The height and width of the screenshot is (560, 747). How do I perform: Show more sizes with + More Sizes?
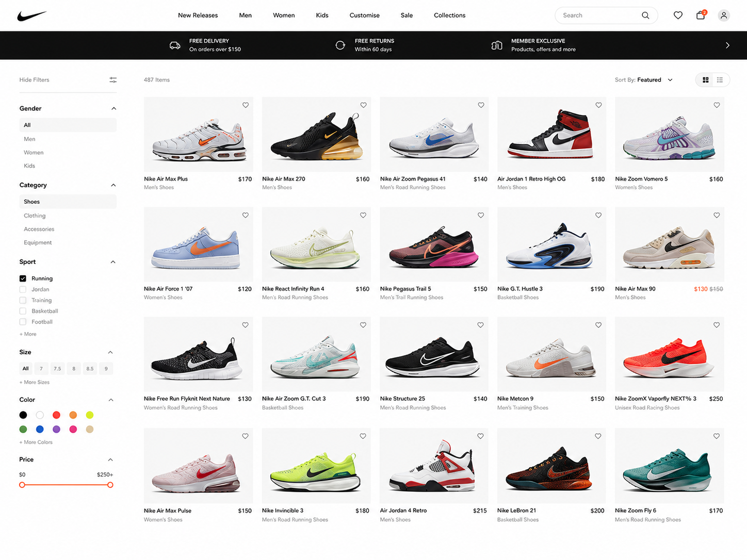35,382
